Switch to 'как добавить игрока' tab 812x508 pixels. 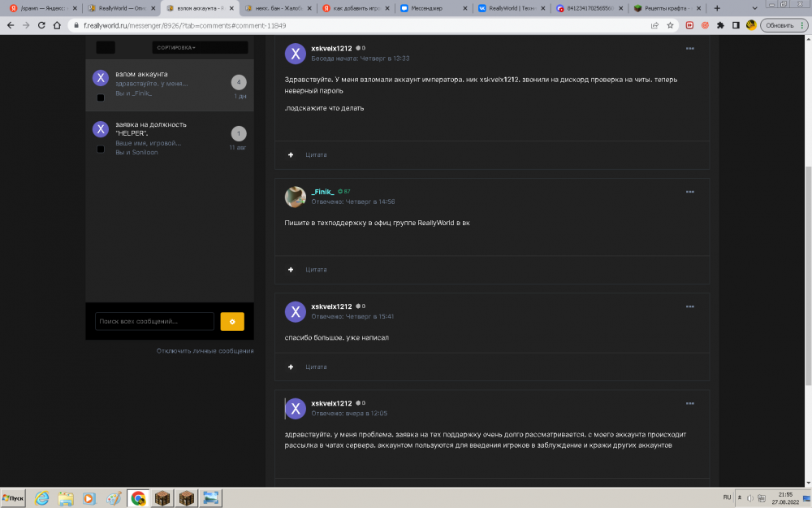coord(356,8)
